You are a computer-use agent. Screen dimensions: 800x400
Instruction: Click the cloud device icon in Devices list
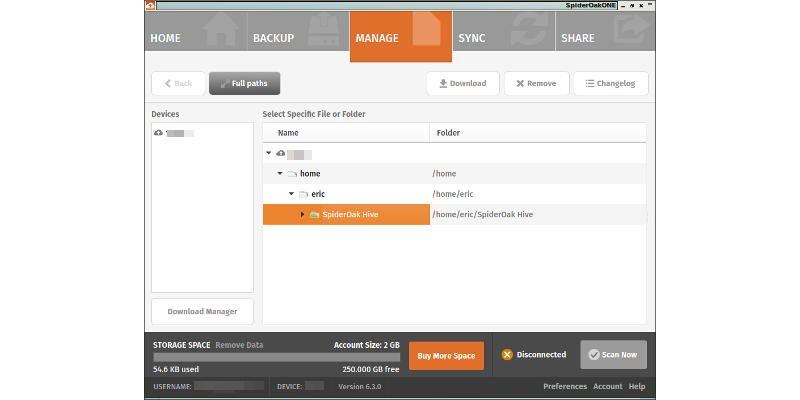coord(158,133)
